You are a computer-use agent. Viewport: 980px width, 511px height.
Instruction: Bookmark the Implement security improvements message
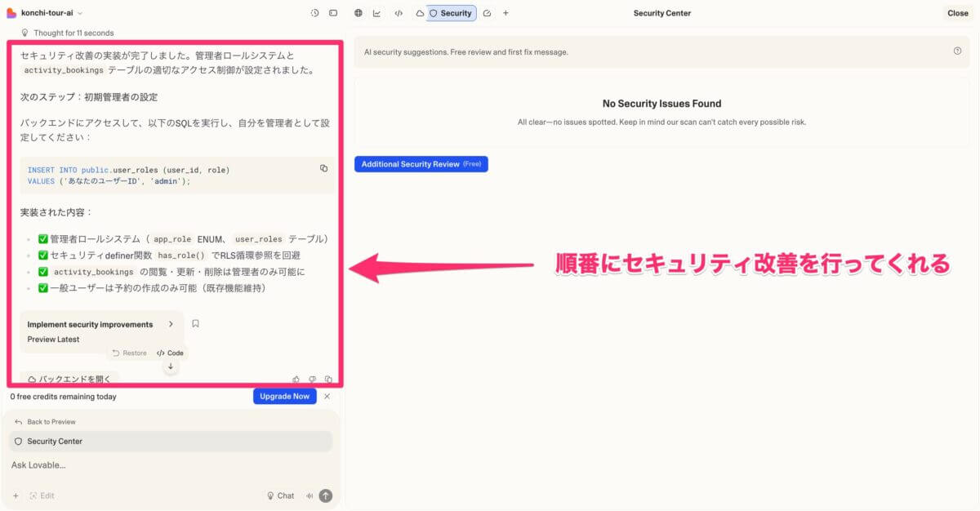coord(195,324)
